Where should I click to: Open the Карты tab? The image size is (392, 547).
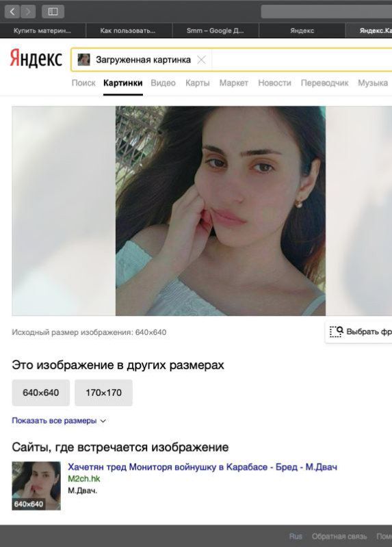(x=198, y=83)
